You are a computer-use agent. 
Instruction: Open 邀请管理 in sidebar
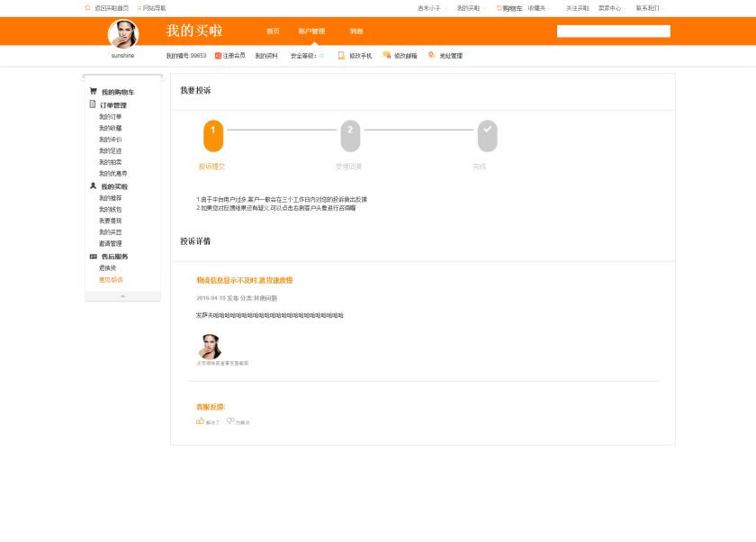(111, 243)
